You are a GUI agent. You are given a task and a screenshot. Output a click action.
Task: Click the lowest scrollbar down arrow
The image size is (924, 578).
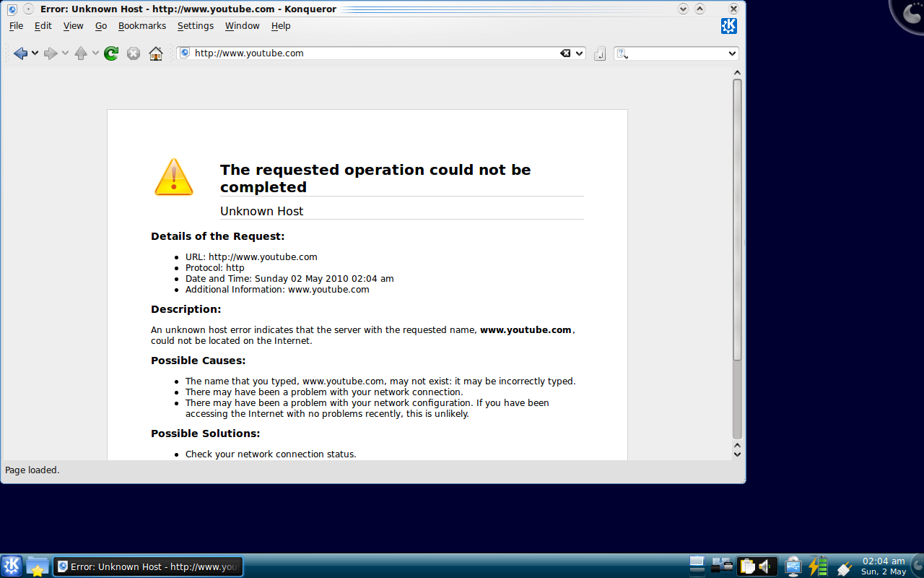[x=737, y=454]
